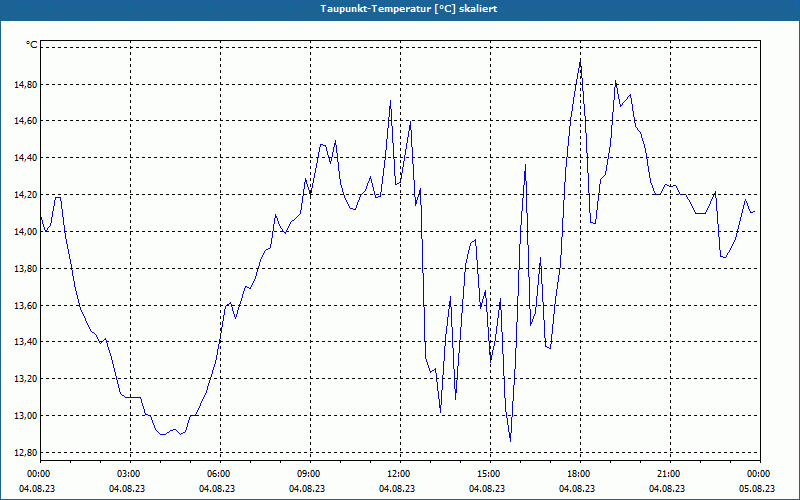Click the curve's highest peak at 18:00
Image resolution: width=800 pixels, height=500 pixels.
[x=580, y=60]
